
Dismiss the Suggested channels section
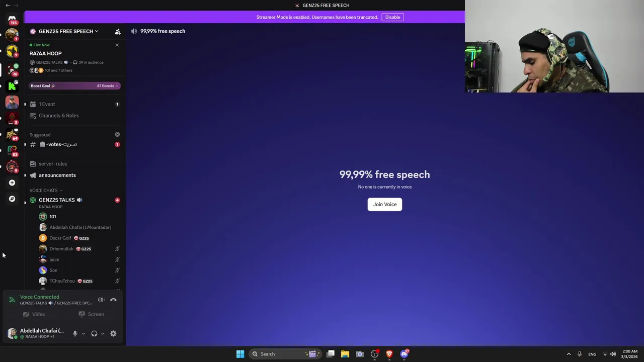tap(117, 134)
